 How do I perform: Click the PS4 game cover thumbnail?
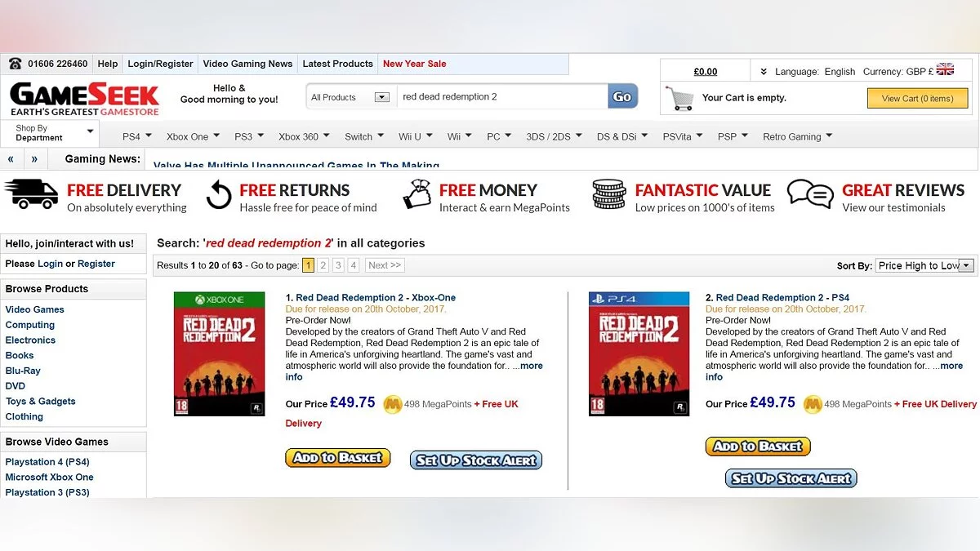point(639,353)
